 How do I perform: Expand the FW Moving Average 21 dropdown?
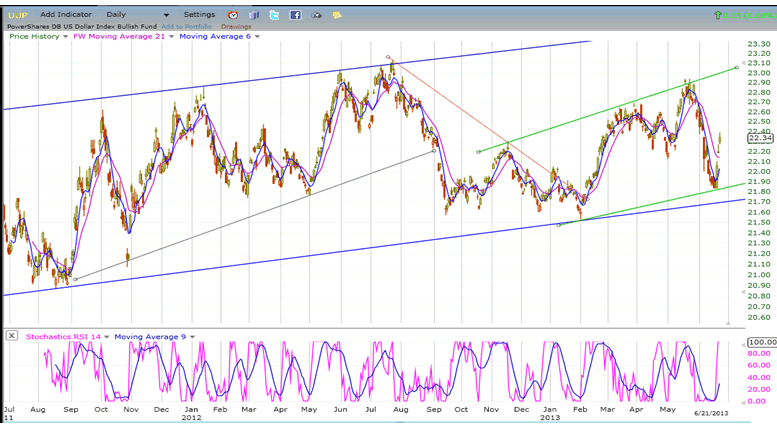pyautogui.click(x=171, y=37)
